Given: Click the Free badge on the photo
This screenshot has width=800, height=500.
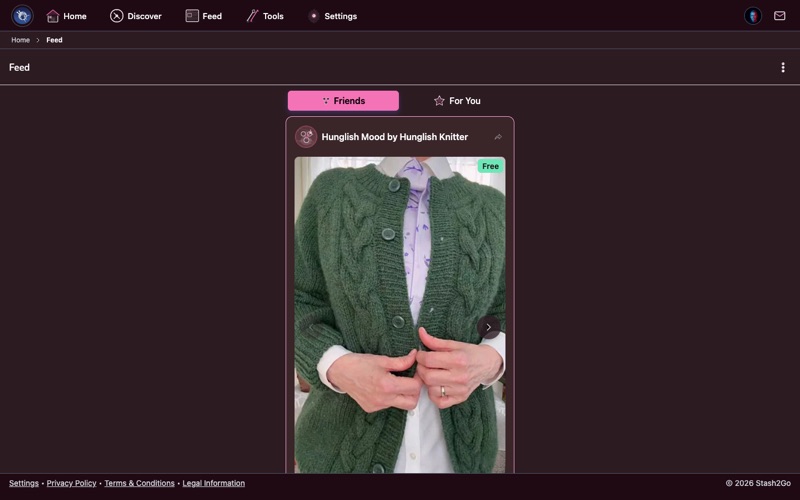Looking at the screenshot, I should pyautogui.click(x=490, y=166).
